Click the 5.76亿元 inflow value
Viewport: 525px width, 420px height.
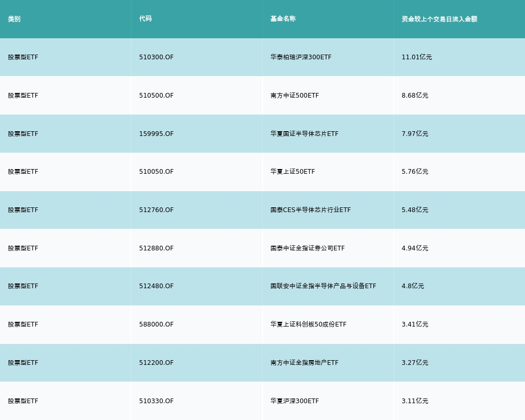[x=415, y=172]
